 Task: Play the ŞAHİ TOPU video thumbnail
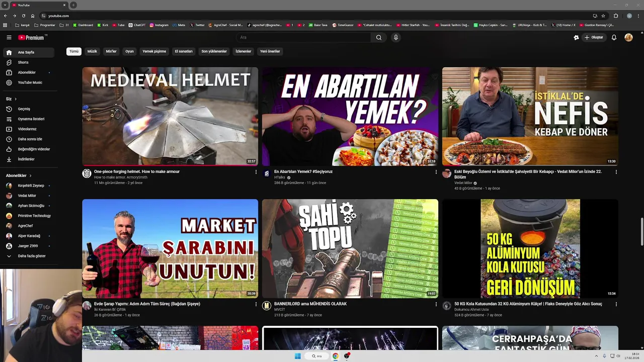pyautogui.click(x=350, y=248)
